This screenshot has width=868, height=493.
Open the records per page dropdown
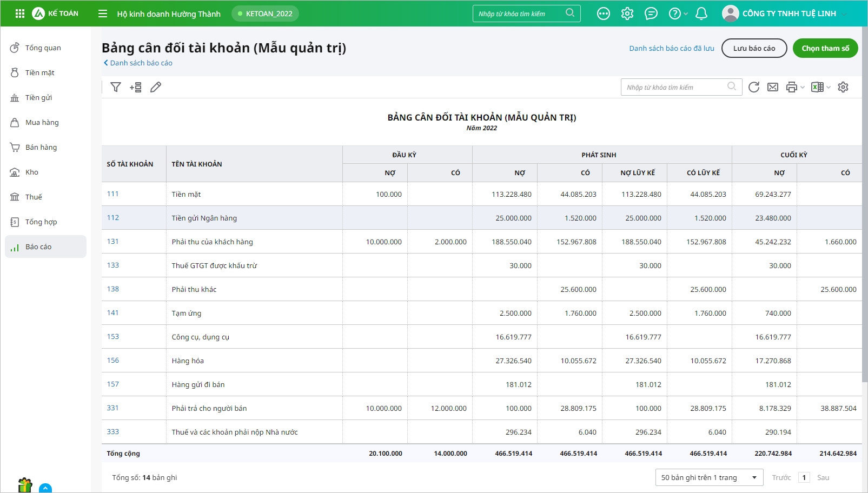coord(709,477)
